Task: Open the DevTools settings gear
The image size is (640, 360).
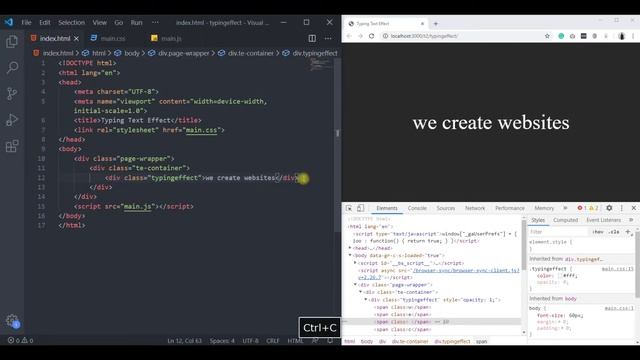Action: click(x=609, y=208)
